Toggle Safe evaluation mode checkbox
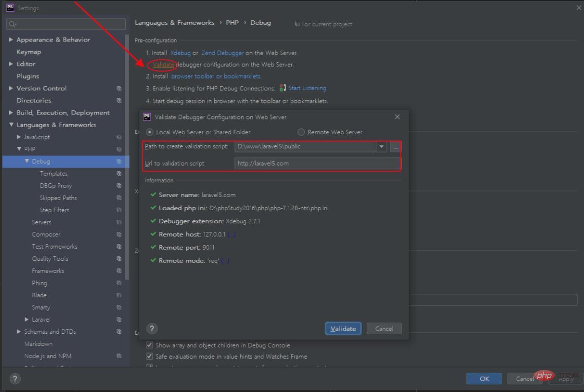This screenshot has height=392, width=584. (x=149, y=356)
